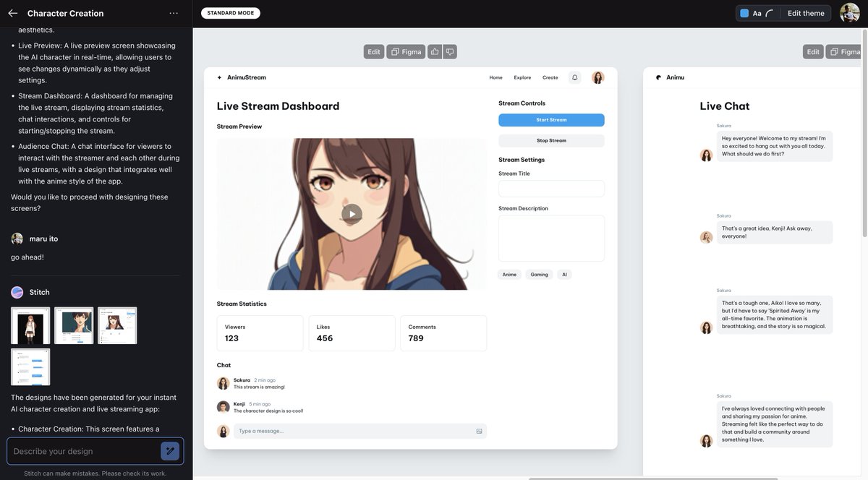The image size is (868, 480).
Task: Give thumbs down to the Dashboard design
Action: click(x=450, y=52)
